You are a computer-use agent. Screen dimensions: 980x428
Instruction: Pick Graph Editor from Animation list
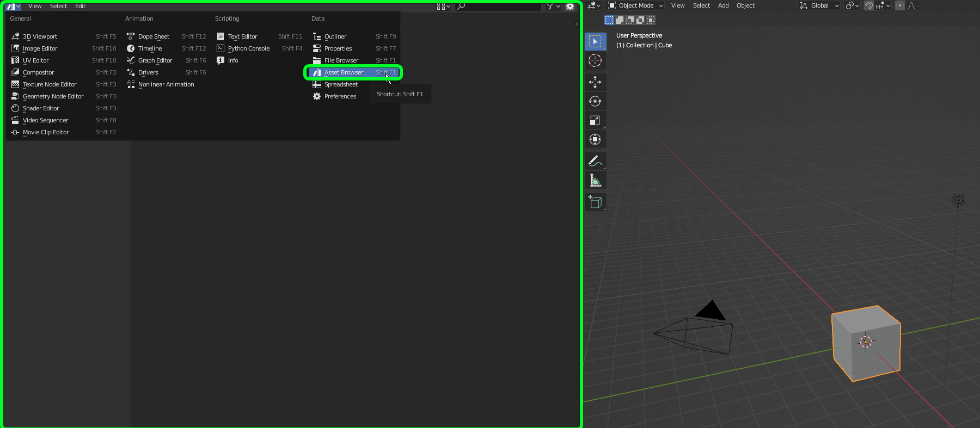click(x=166, y=60)
